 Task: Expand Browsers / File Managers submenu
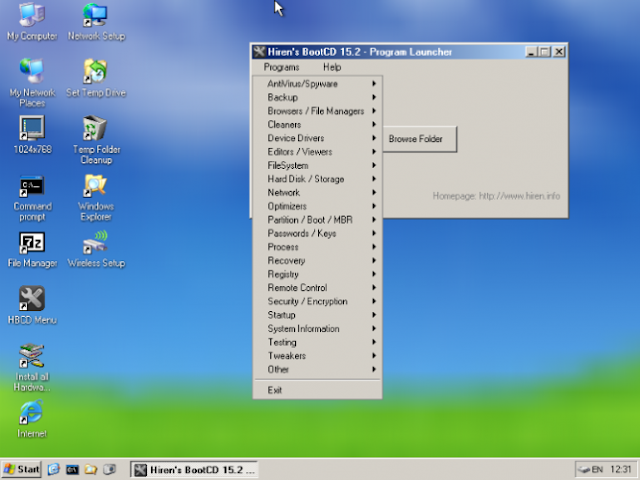tap(318, 111)
